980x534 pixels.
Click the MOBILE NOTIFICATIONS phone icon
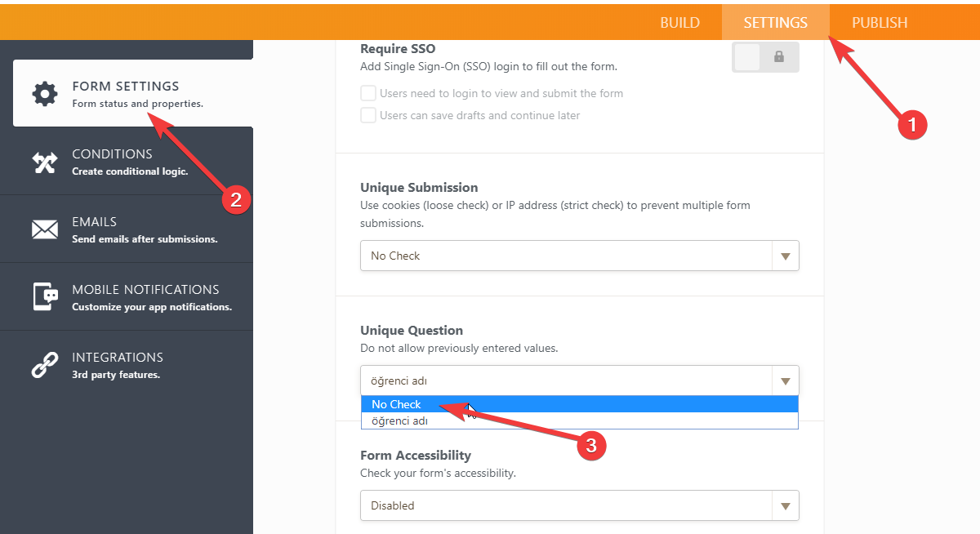45,296
